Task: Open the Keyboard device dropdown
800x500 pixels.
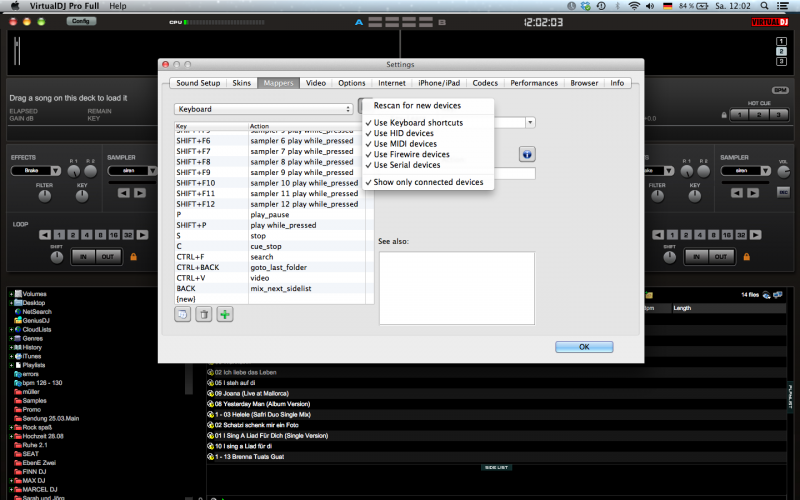Action: click(x=264, y=108)
